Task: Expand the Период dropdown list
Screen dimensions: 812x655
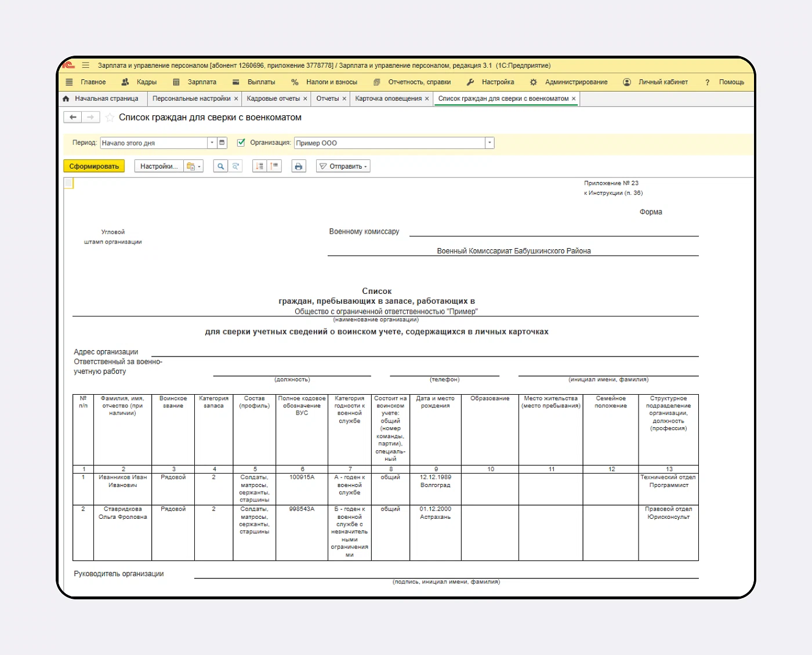Action: tap(212, 143)
